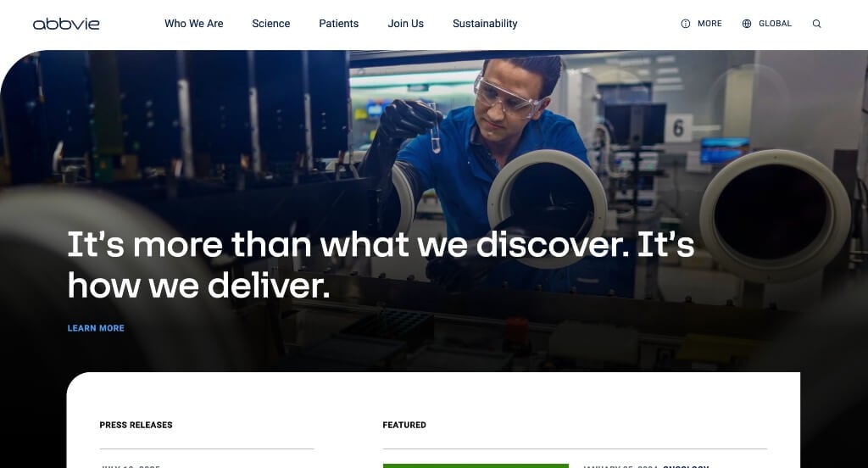Screen dimensions: 868x468
Task: Expand the GLOBAL region selector
Action: tap(775, 24)
